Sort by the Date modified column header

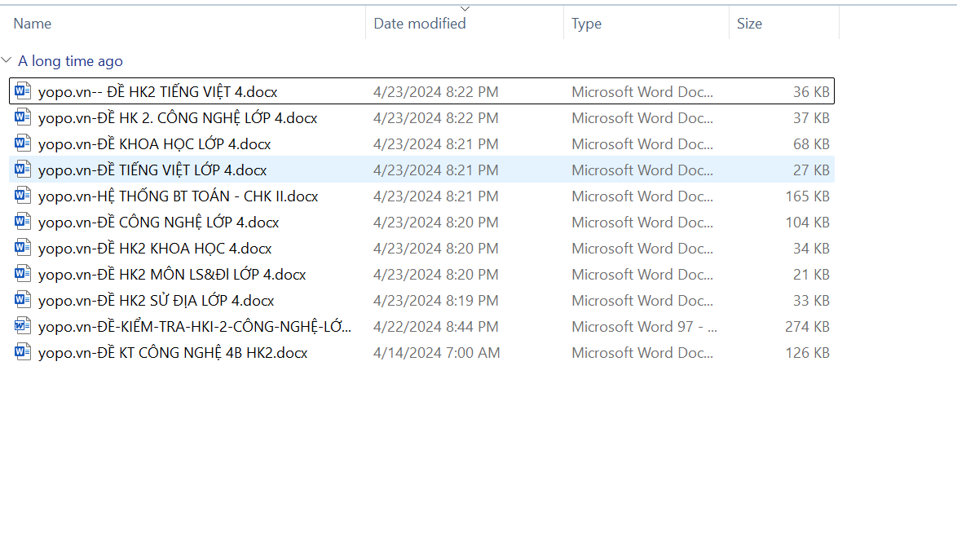pyautogui.click(x=420, y=24)
